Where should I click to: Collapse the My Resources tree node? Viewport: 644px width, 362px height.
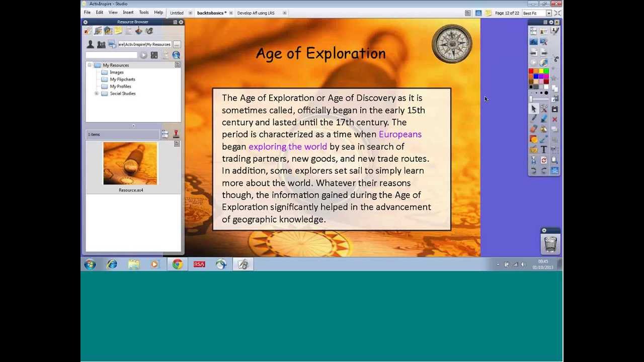point(90,65)
